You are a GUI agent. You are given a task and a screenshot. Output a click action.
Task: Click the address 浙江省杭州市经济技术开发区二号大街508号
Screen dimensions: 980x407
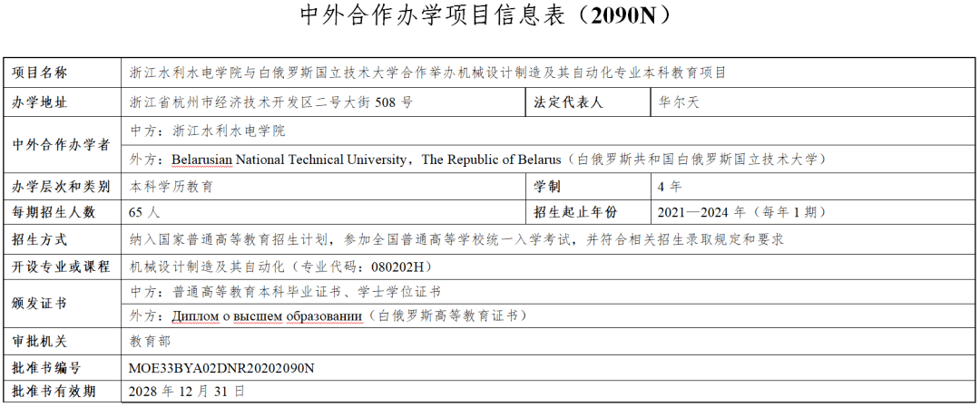pos(270,103)
